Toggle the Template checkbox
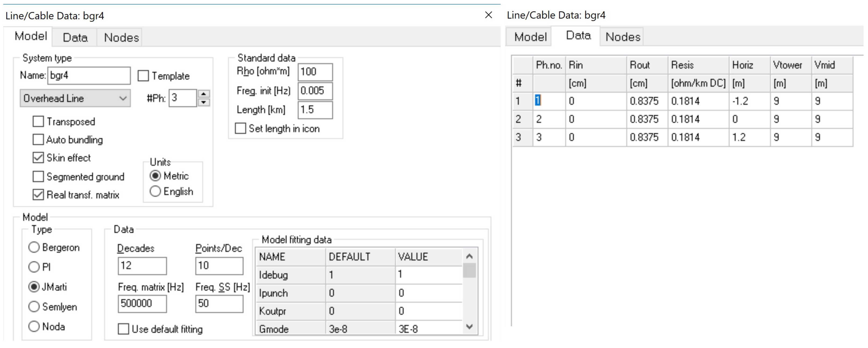The width and height of the screenshot is (868, 348). point(143,76)
